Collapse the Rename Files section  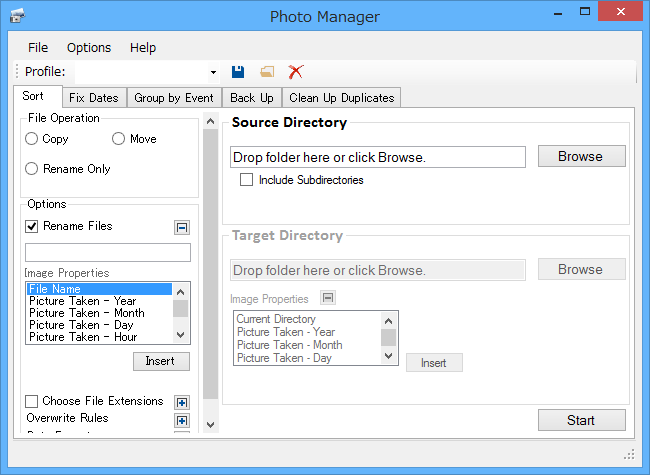pyautogui.click(x=181, y=227)
